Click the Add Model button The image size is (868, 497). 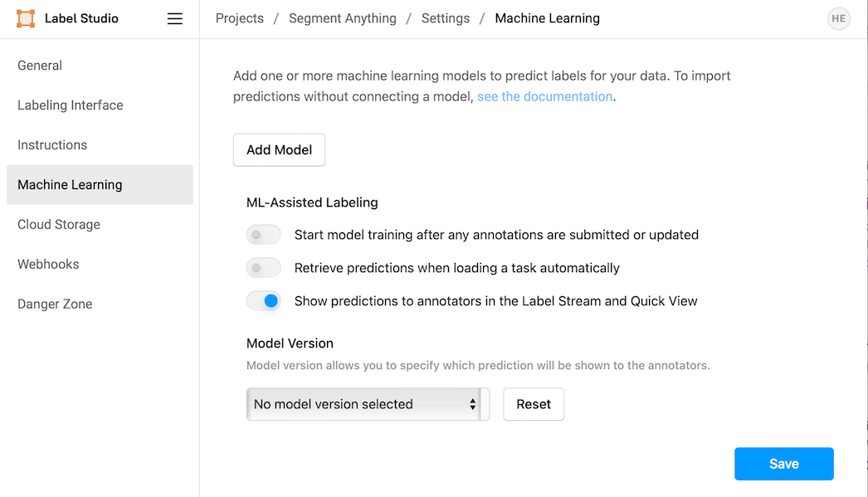point(279,150)
